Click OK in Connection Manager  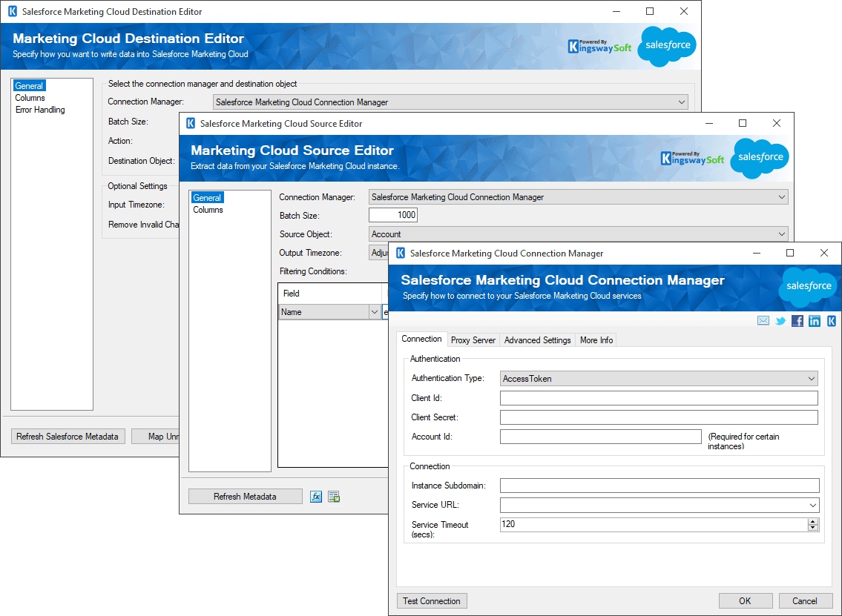746,601
